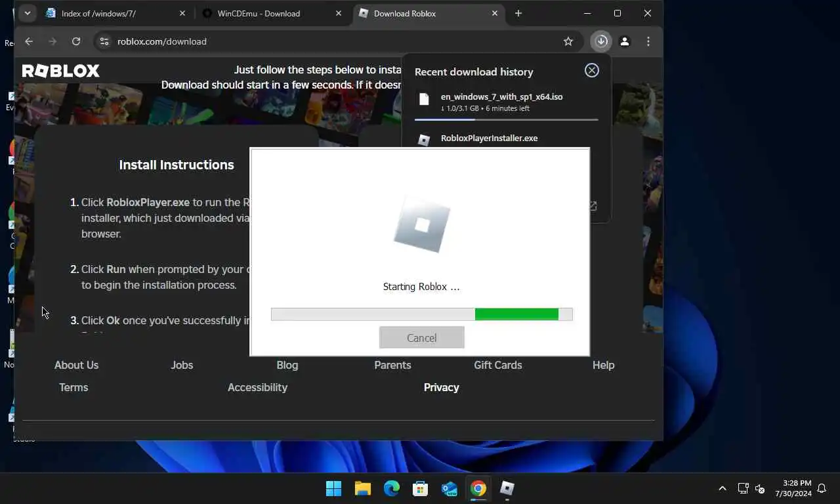Viewport: 840px width, 504px height.
Task: Click the muted volume tray icon
Action: coord(760,488)
